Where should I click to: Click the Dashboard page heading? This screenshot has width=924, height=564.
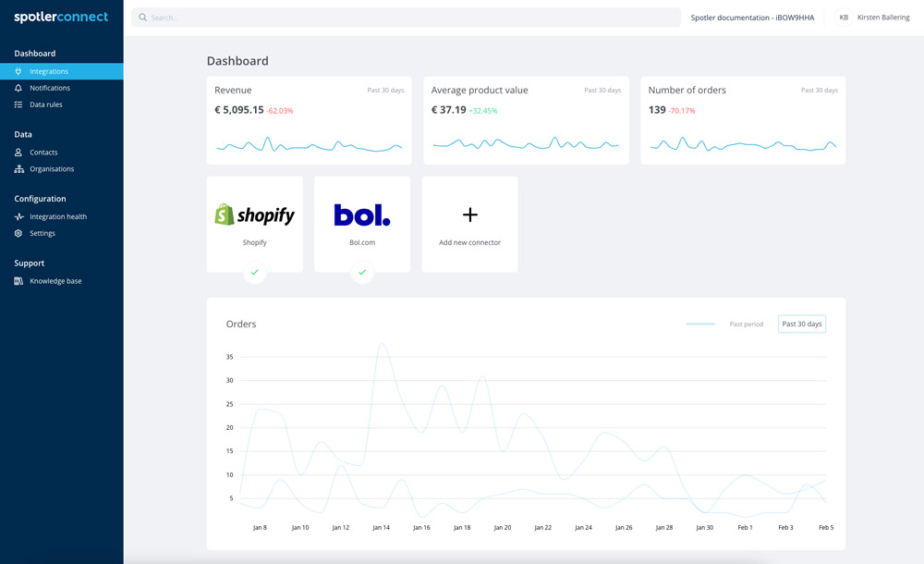click(x=237, y=61)
